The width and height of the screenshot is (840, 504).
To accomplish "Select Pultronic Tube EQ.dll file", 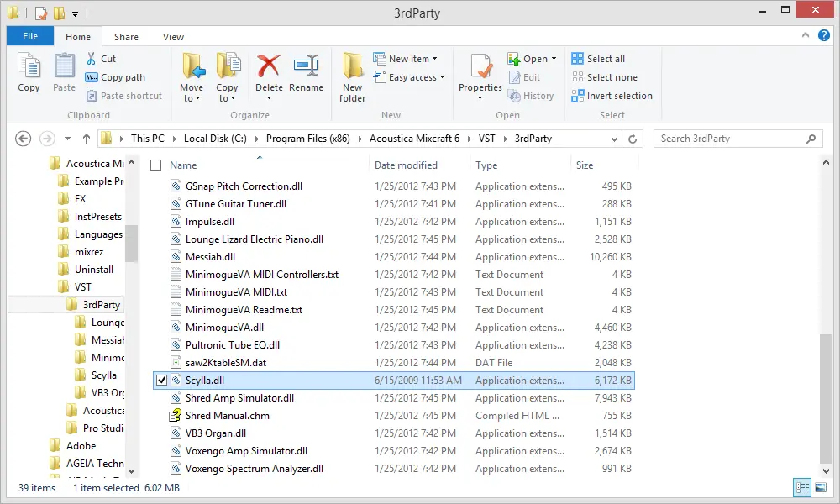I will coord(233,345).
